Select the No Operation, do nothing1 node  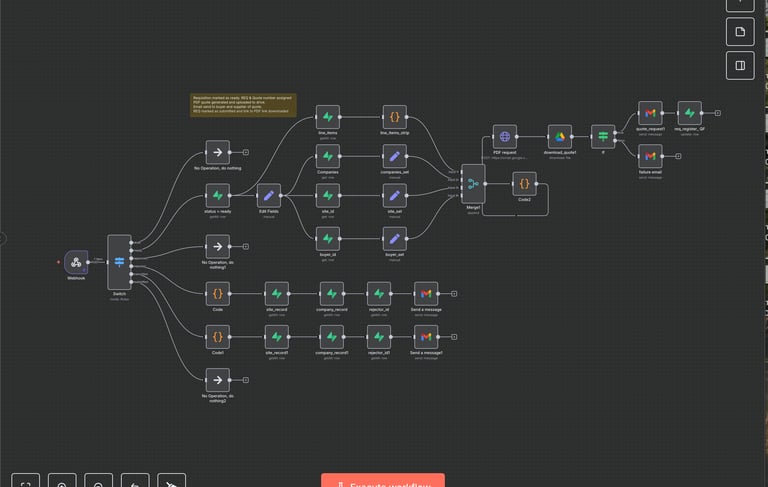coord(217,246)
